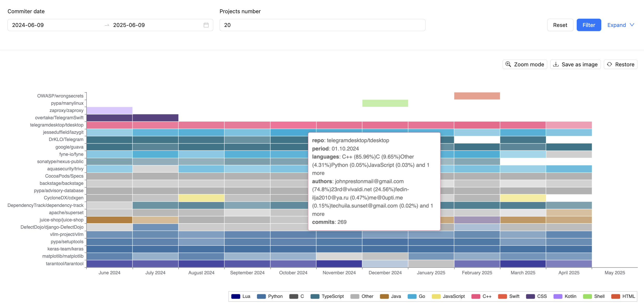The width and height of the screenshot is (644, 308).
Task: Select zaproxy/zaproxy June 2024 cell
Action: [x=109, y=110]
